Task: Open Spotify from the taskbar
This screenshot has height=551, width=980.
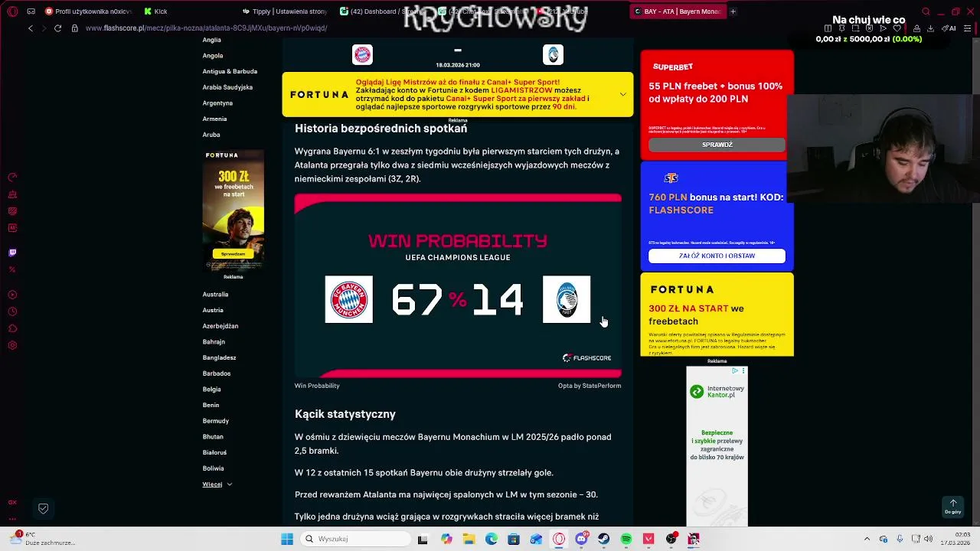Action: [x=626, y=539]
